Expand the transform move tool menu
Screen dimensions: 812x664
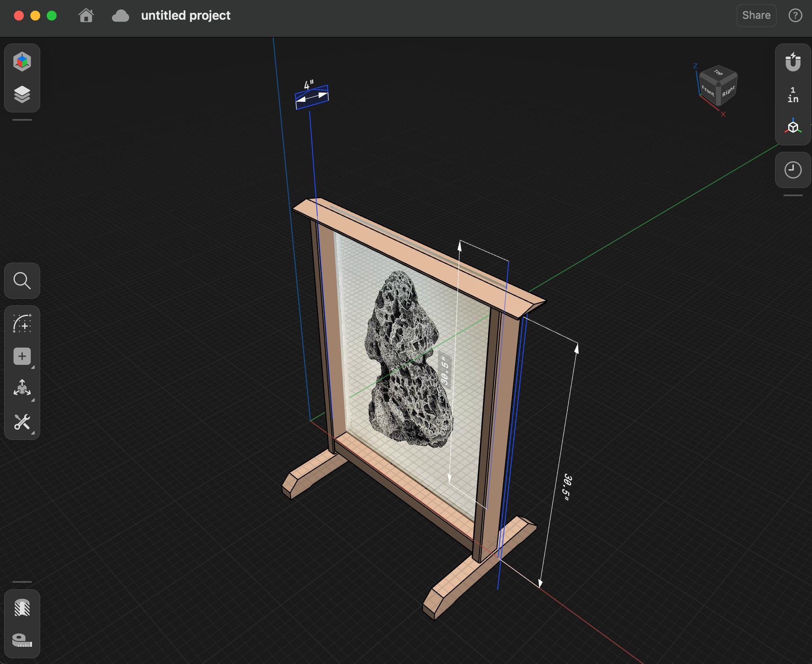tap(22, 388)
